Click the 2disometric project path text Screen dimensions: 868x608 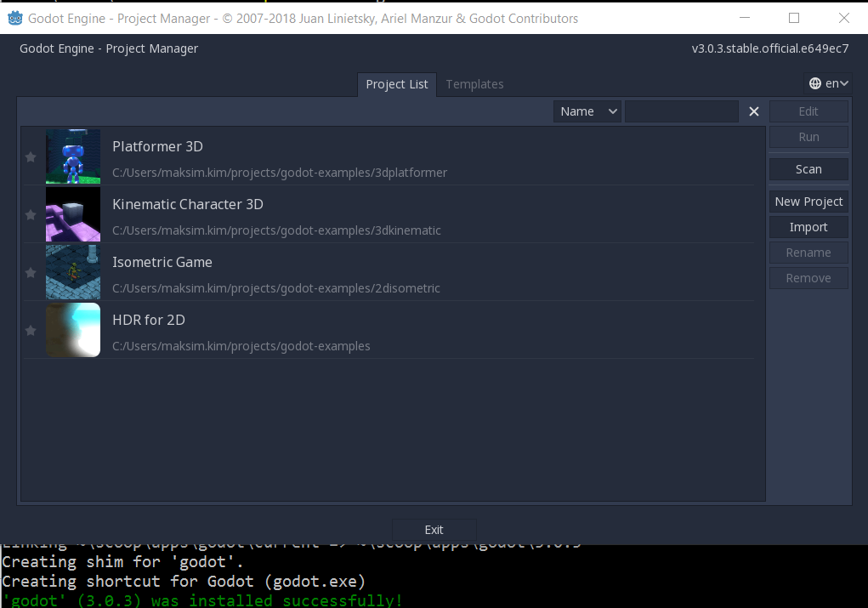point(276,288)
